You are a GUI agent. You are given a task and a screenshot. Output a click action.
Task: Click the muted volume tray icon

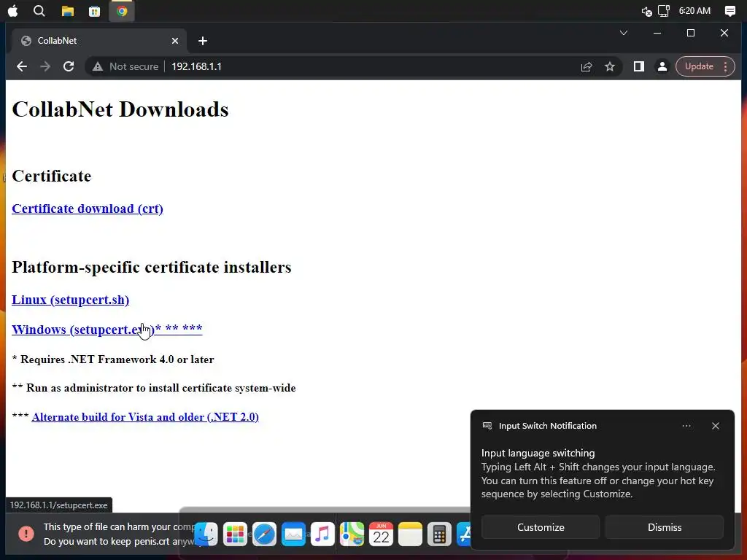point(646,11)
